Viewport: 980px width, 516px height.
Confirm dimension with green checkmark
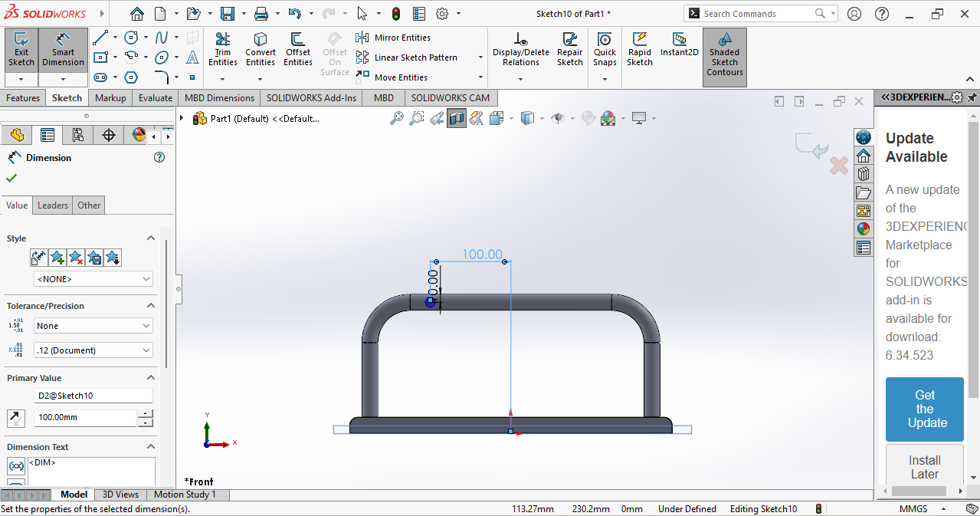point(11,178)
